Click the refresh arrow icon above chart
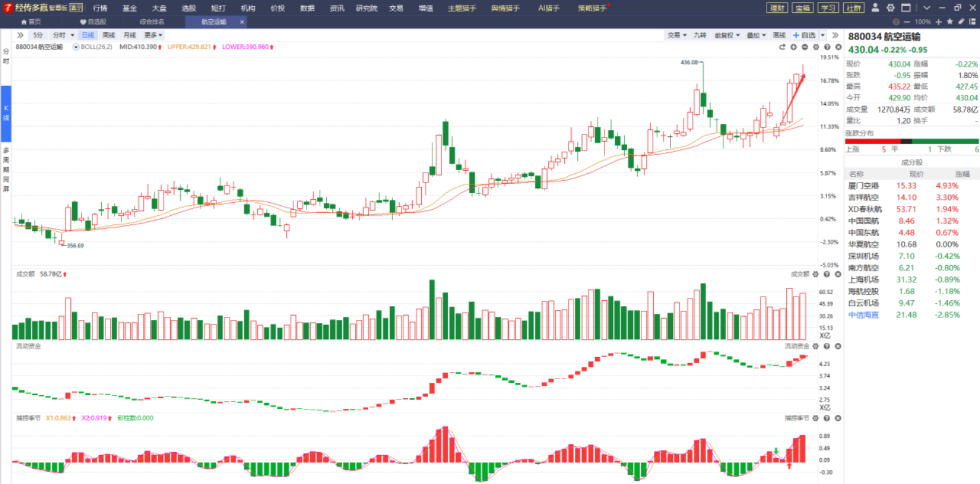Image resolution: width=980 pixels, height=484 pixels. pos(782,47)
